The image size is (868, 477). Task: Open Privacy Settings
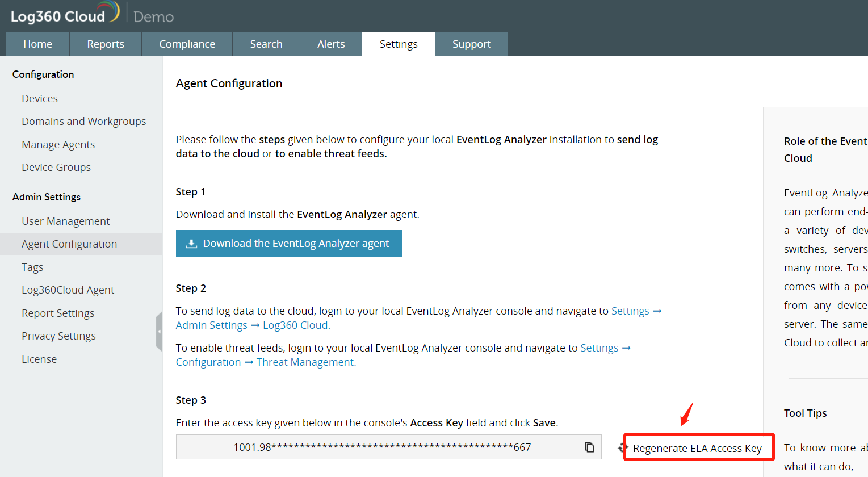(x=58, y=336)
